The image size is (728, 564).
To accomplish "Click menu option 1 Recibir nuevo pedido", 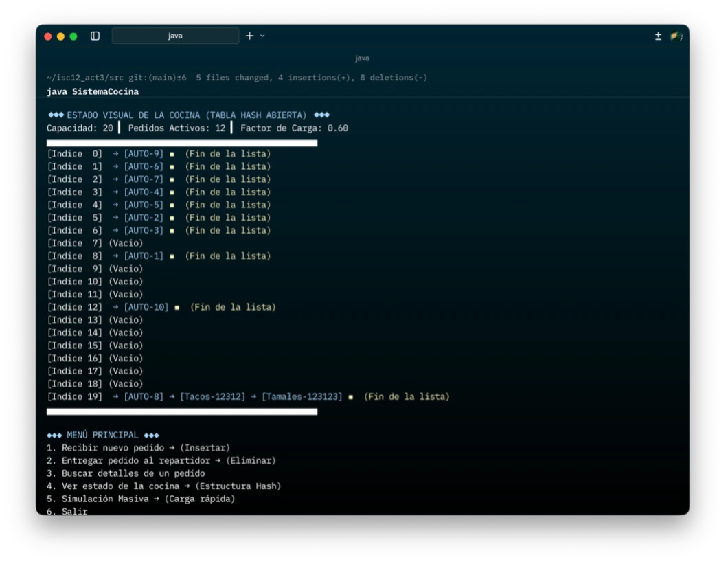I will 138,448.
